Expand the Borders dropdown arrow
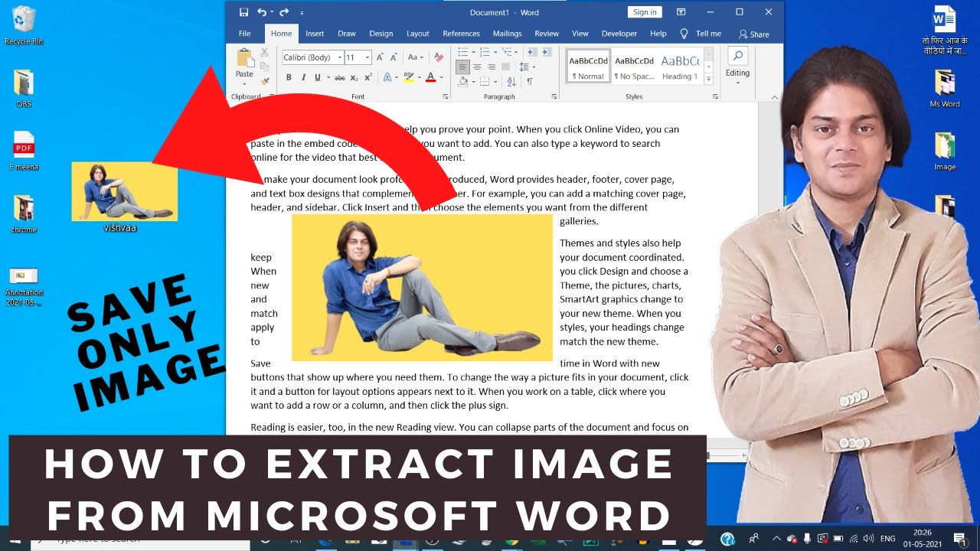 [x=495, y=82]
